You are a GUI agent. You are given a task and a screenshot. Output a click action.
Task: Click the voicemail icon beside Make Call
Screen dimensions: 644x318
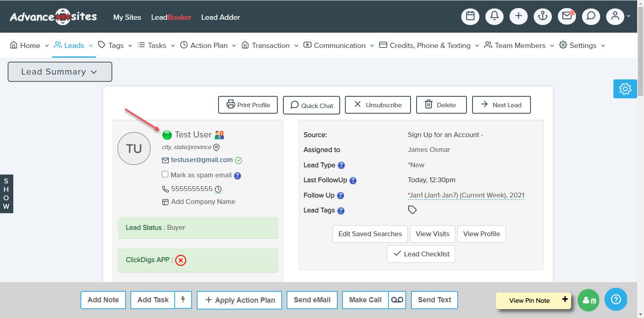[x=397, y=300]
